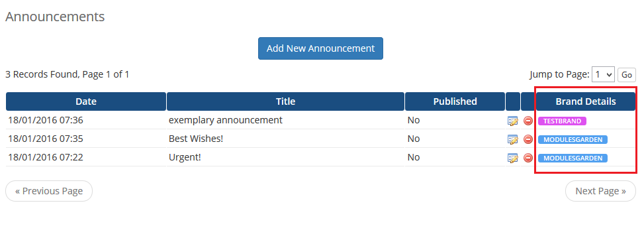644x252 pixels.
Task: Open the Urgent! announcement title
Action: (185, 157)
